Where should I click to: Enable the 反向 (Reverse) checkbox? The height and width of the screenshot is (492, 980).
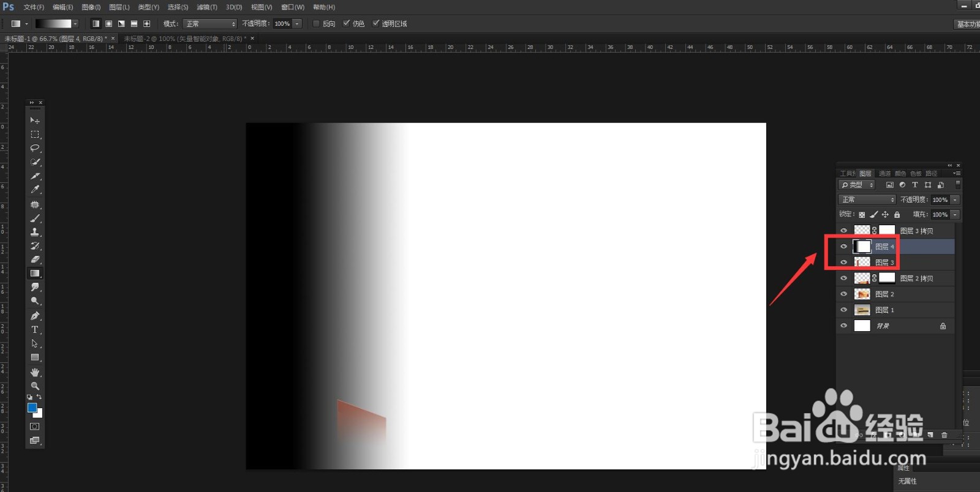(316, 24)
